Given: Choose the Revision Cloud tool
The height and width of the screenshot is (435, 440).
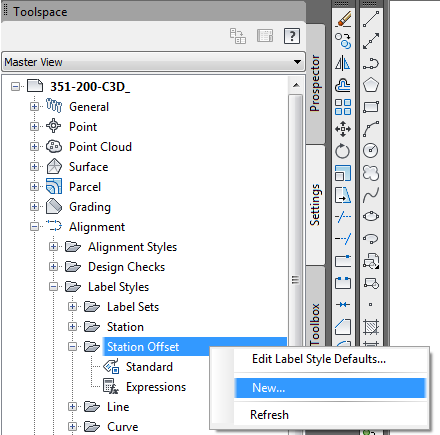Looking at the screenshot, I should (371, 173).
